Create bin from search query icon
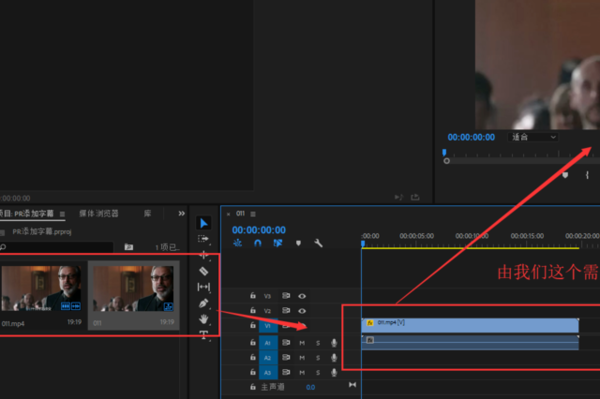This screenshot has width=600, height=399. (129, 247)
